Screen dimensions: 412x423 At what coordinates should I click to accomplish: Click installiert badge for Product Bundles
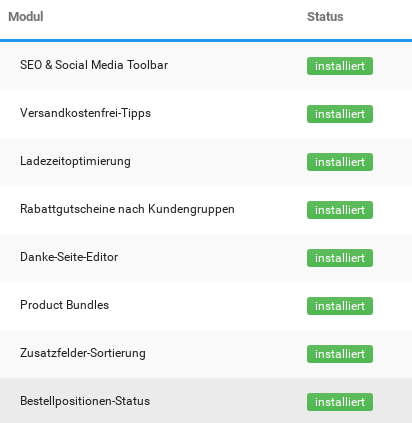[x=340, y=306]
